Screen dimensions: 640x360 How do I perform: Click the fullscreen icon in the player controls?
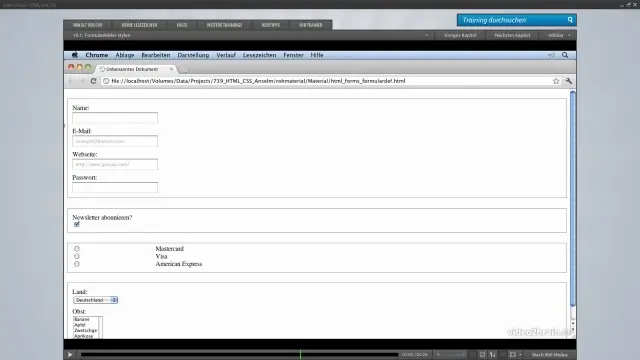click(x=513, y=355)
